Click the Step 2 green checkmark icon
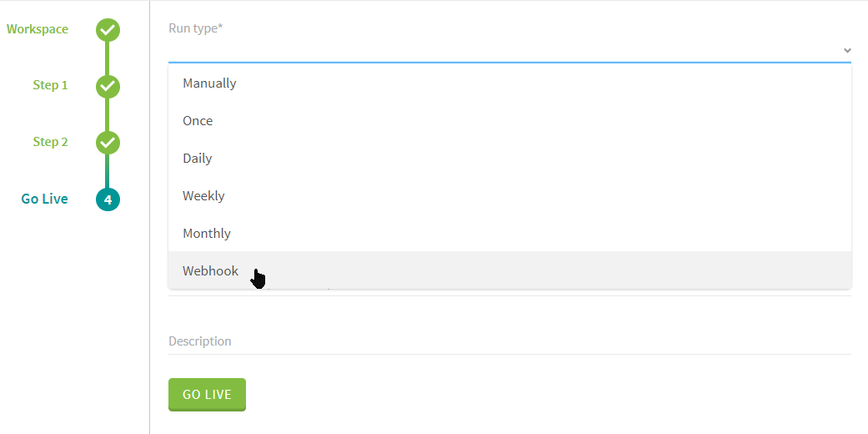This screenshot has height=434, width=868. (108, 143)
